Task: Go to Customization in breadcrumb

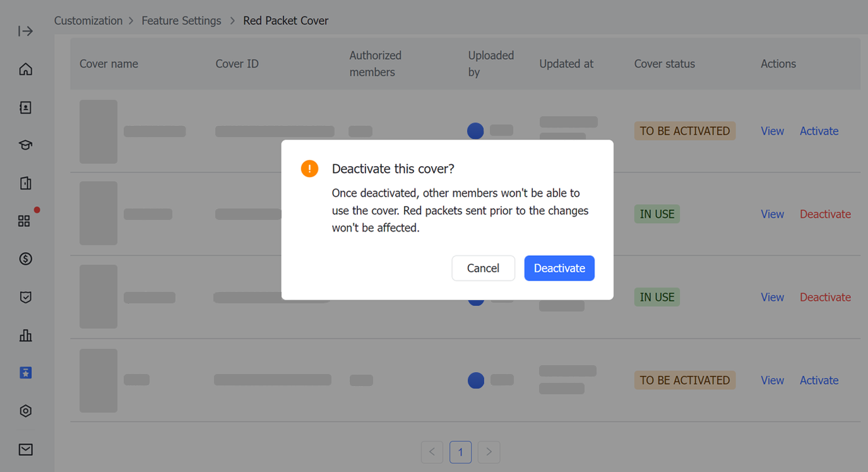Action: (x=88, y=21)
